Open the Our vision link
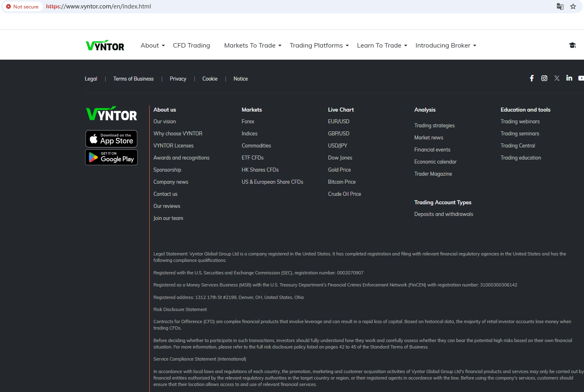This screenshot has width=584, height=392. click(x=165, y=122)
